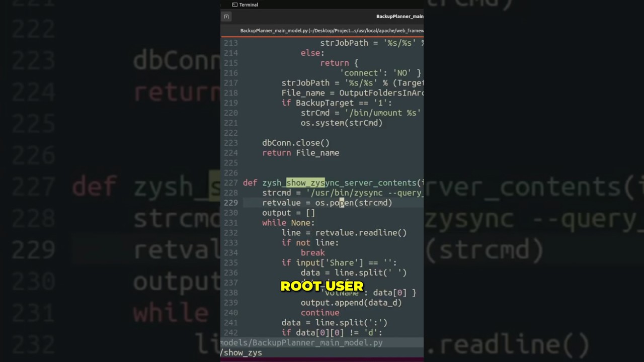Open the Terminal menu in the top bar
644x362 pixels.
(249, 5)
